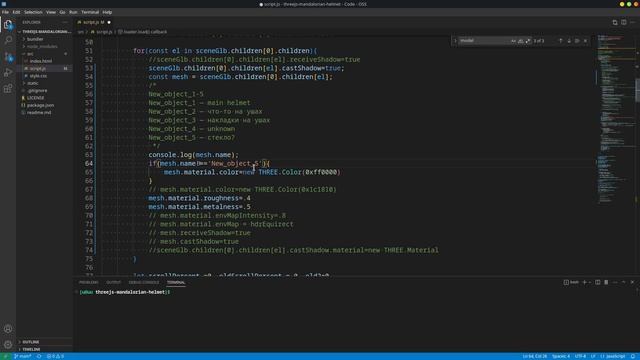Viewport: 640px width, 360px height.
Task: Open the Terminal menu
Action: [x=90, y=12]
